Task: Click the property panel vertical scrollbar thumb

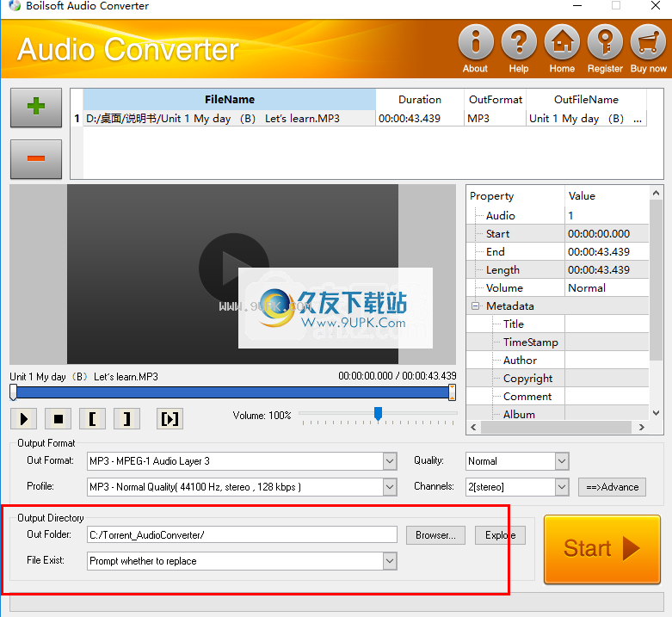Action: point(656,281)
